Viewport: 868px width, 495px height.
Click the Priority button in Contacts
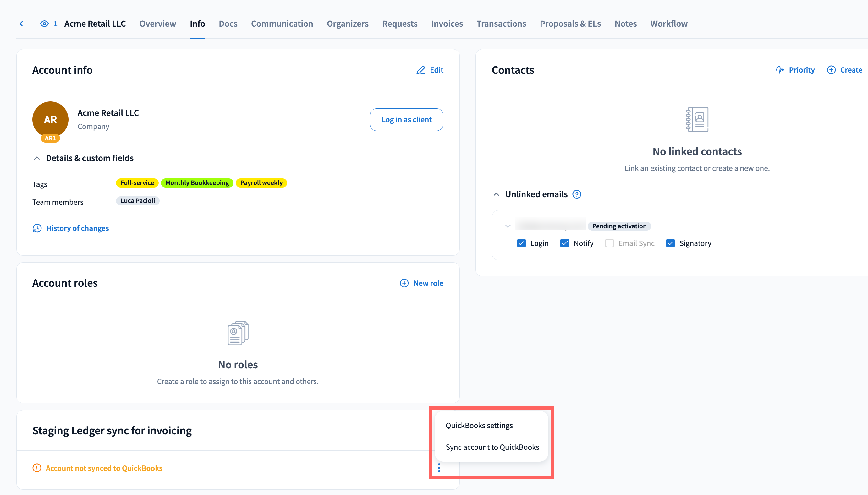click(795, 70)
